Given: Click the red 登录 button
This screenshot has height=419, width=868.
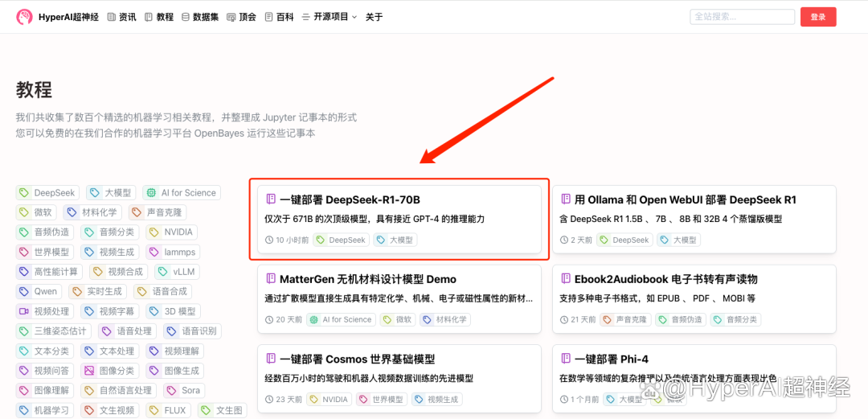Looking at the screenshot, I should click(818, 17).
